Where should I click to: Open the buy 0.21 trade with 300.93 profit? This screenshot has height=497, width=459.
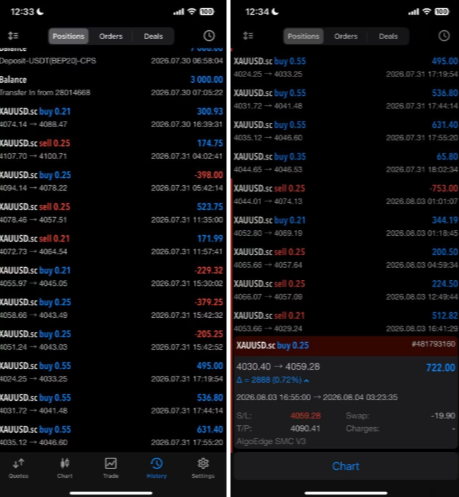click(x=112, y=118)
